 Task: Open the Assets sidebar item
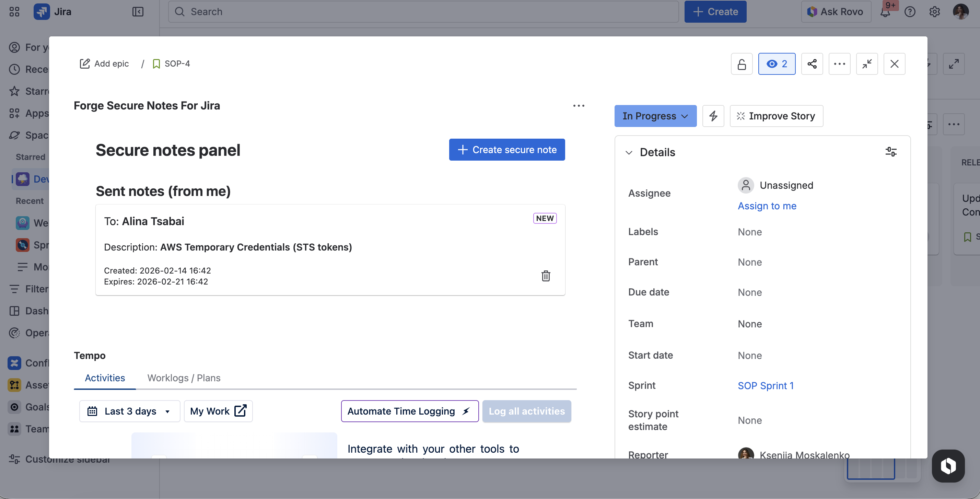28,385
